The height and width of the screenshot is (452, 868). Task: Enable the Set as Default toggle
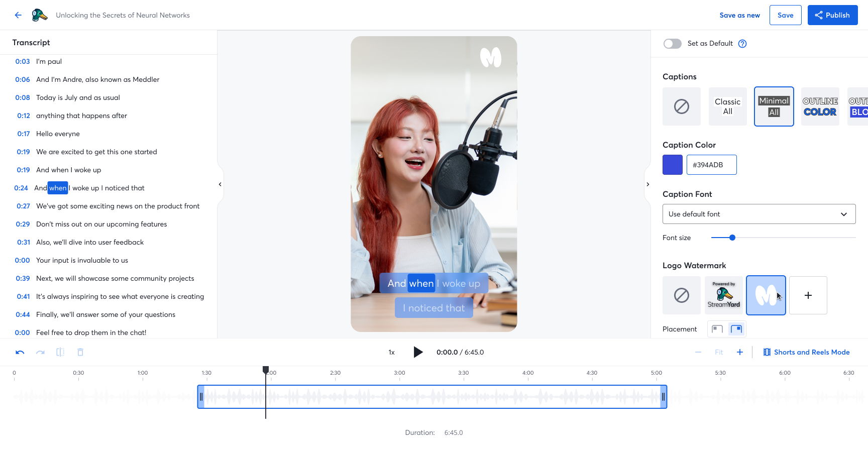672,44
